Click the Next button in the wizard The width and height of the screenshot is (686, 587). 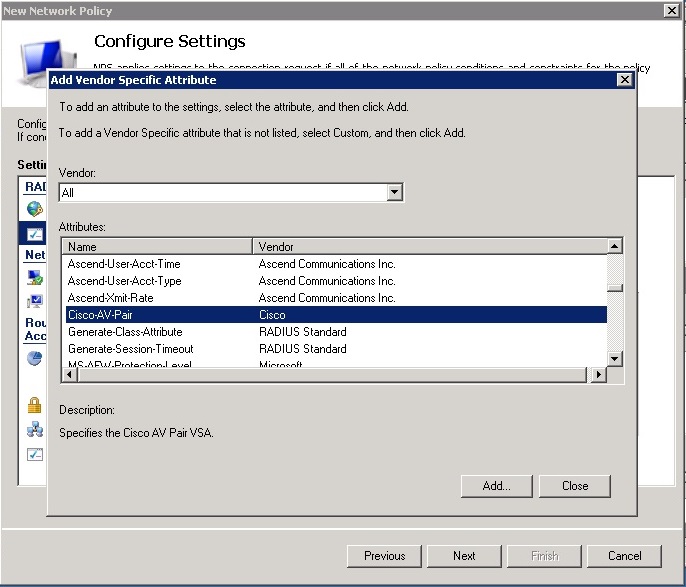point(464,556)
